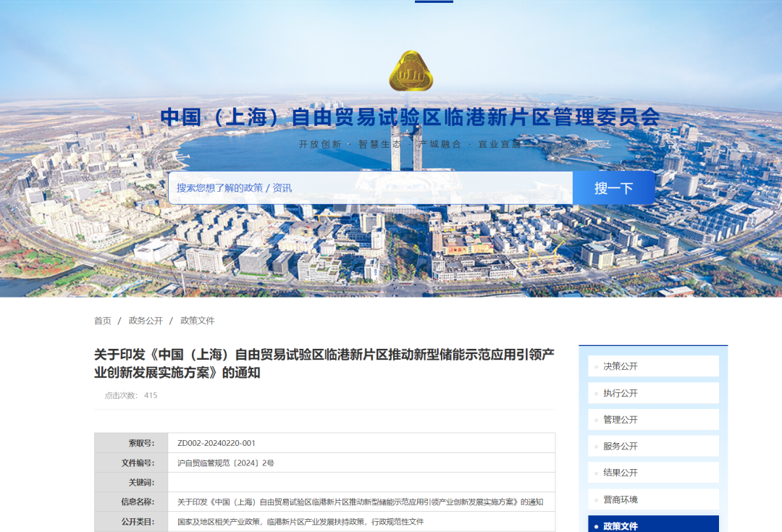This screenshot has height=532, width=782.
Task: Open the 决策公开 sidebar item
Action: [620, 366]
